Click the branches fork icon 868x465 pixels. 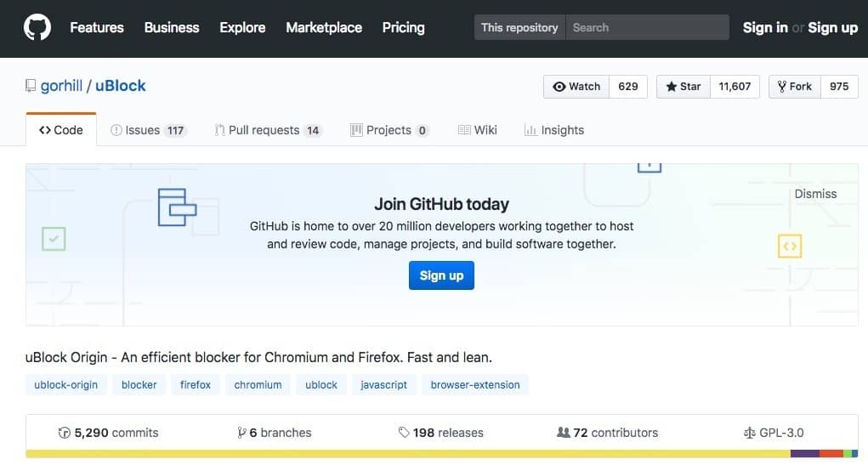pyautogui.click(x=241, y=433)
